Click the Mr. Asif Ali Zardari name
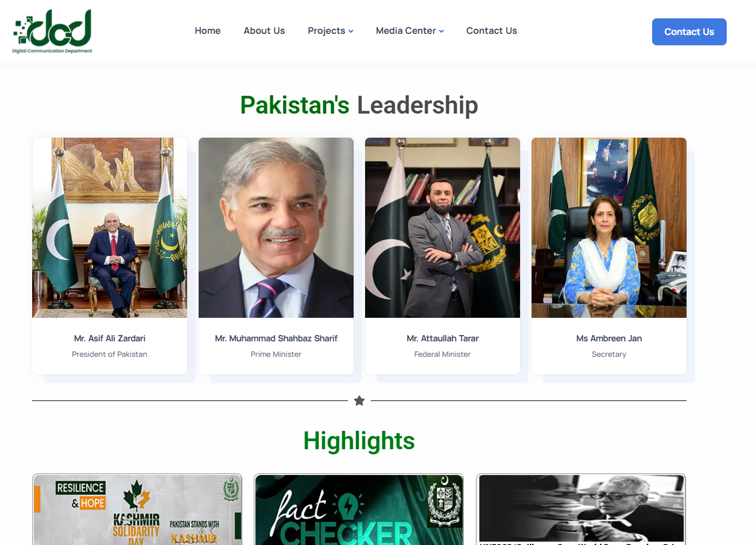 click(x=110, y=338)
